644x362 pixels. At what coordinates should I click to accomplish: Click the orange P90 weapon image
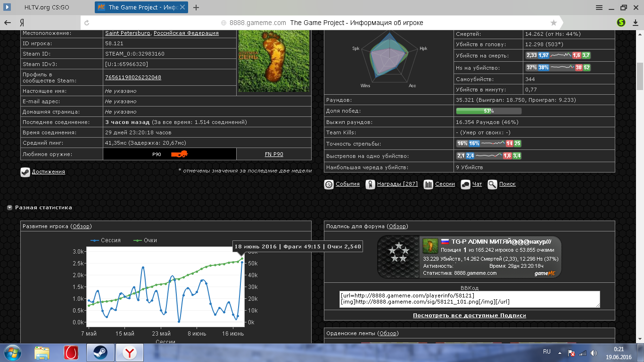click(181, 154)
